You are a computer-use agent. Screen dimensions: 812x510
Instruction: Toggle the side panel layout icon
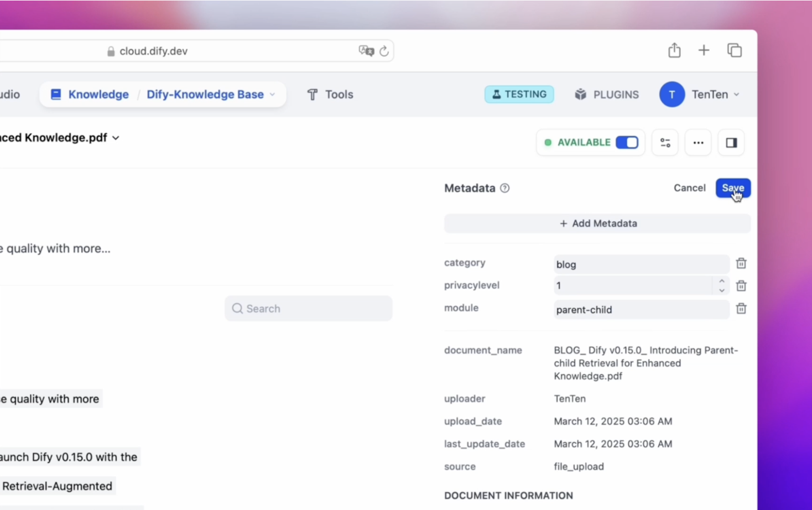tap(731, 143)
